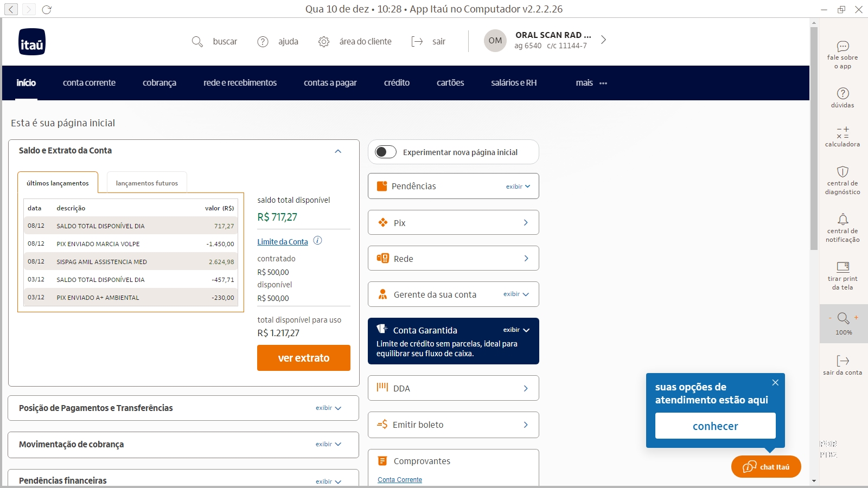
Task: Close the atendimento options popup
Action: (775, 382)
